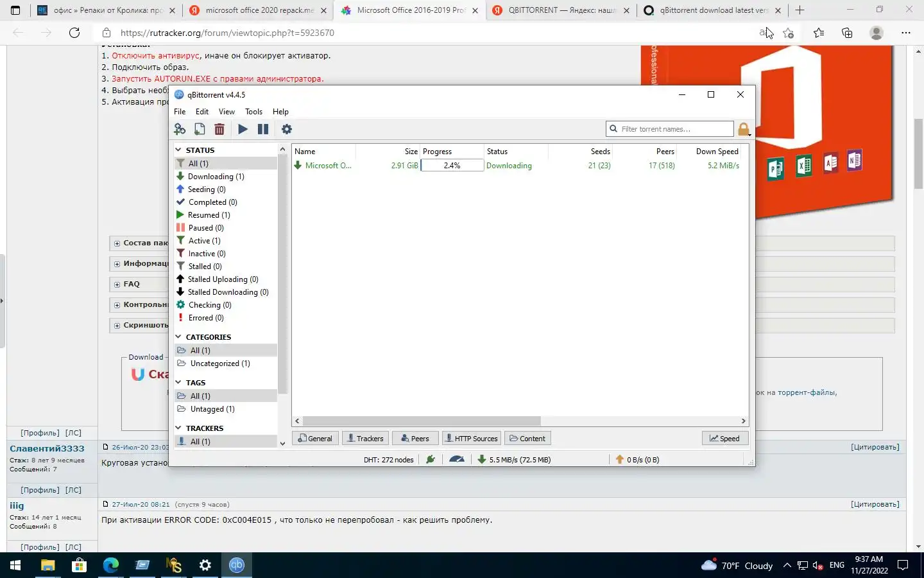Click the Цитировать link on Славентий3333's post
Viewport: 924px width, 578px height.
875,447
